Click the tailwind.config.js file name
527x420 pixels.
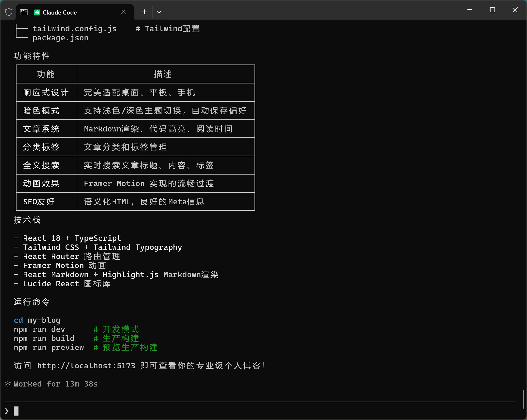coord(74,29)
